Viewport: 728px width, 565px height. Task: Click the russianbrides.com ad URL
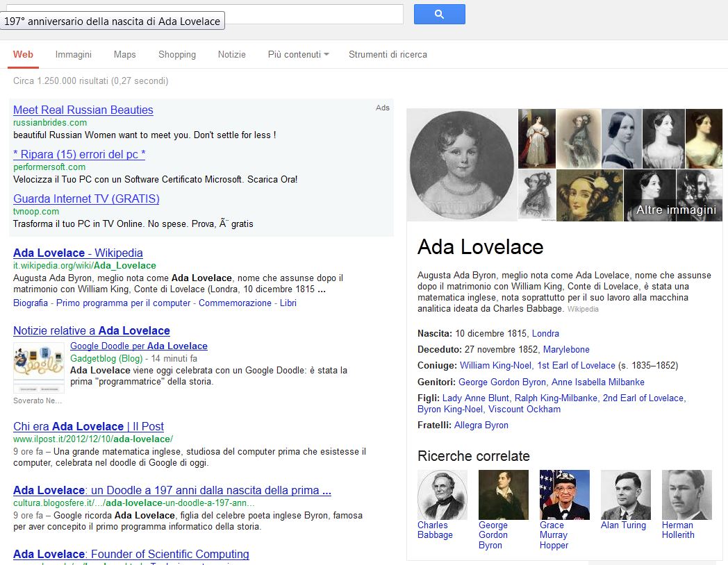click(50, 122)
